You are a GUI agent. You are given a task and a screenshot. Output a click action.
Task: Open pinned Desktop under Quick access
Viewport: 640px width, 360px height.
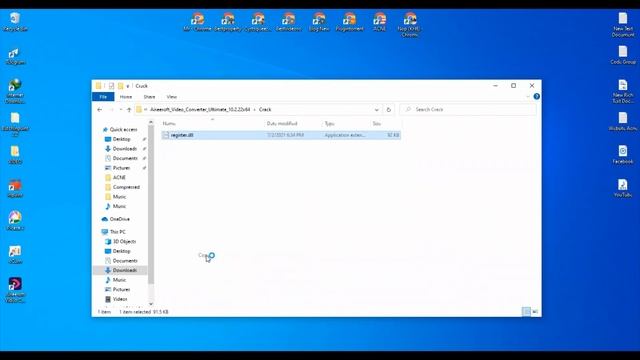(121, 139)
